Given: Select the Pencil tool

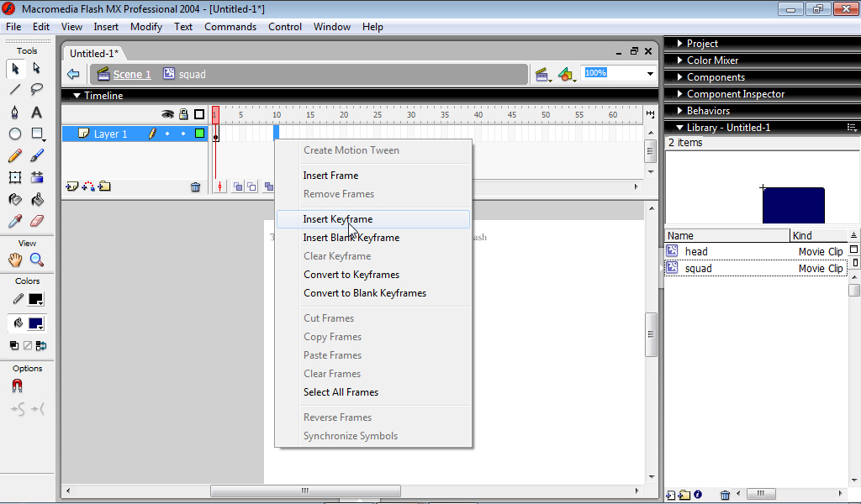Looking at the screenshot, I should 15,155.
